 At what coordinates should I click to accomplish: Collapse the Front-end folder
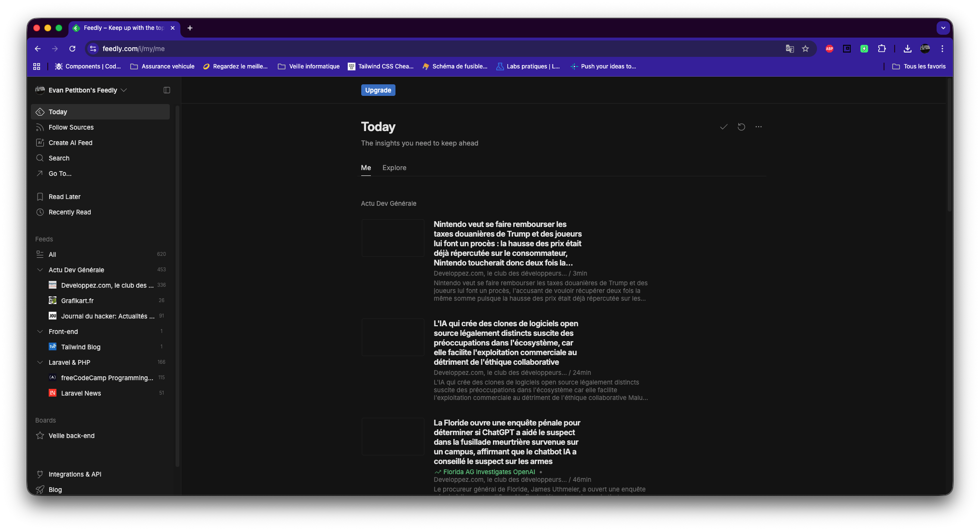click(40, 332)
